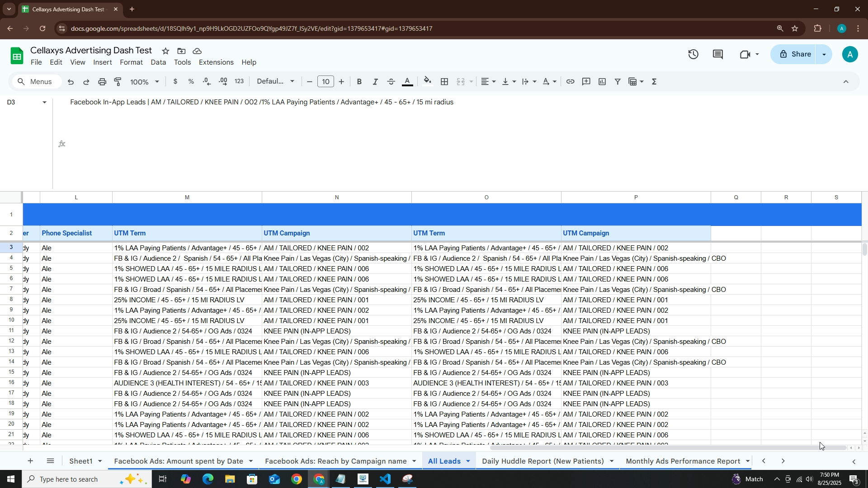Open the Borders tool

tap(444, 82)
